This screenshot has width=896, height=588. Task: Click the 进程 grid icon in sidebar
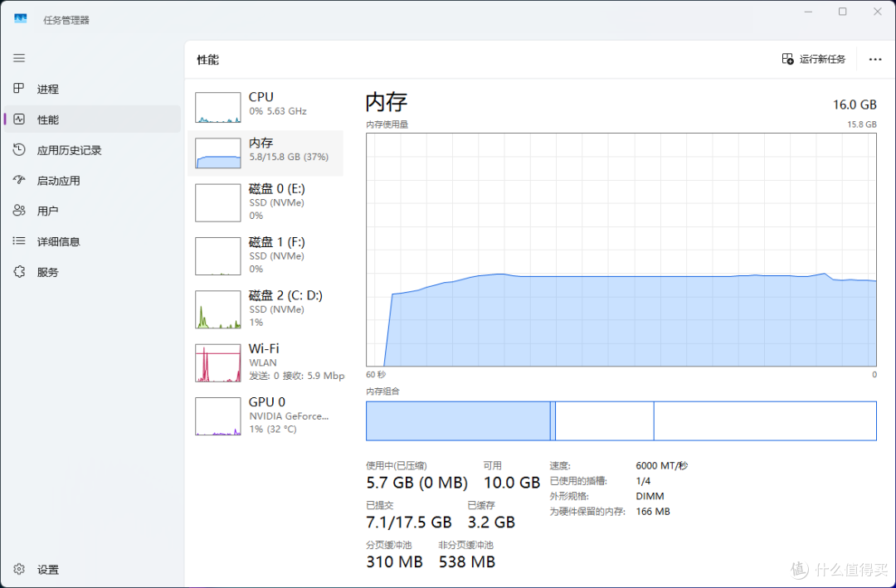click(19, 88)
